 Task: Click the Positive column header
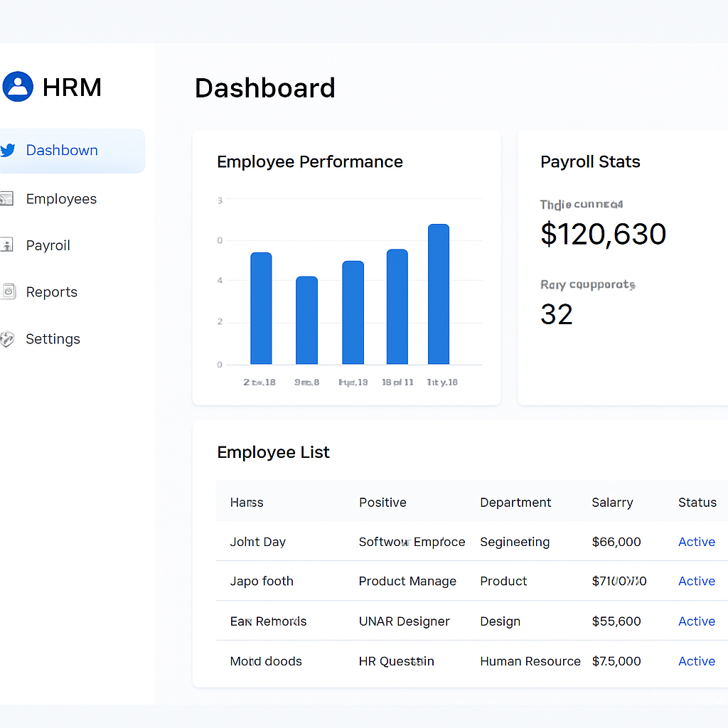[382, 503]
